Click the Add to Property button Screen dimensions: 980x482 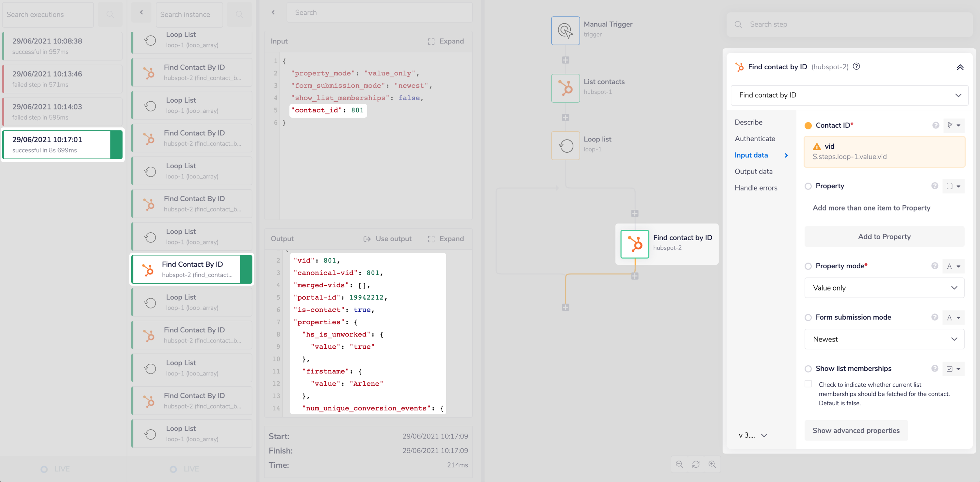click(884, 236)
